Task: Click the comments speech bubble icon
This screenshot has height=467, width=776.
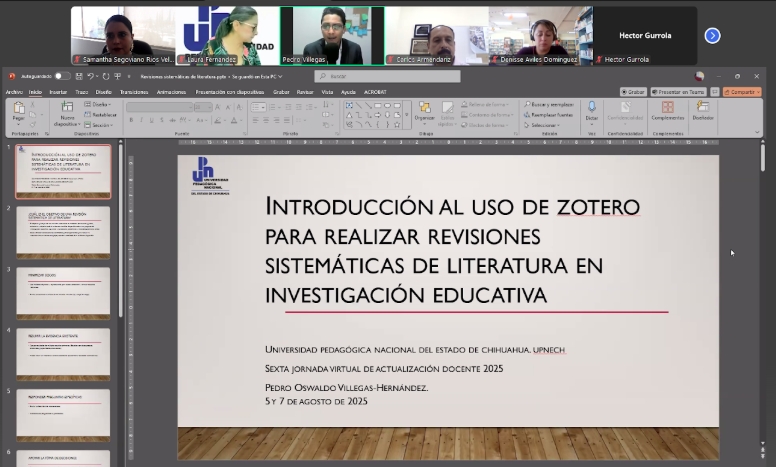Action: coord(715,92)
